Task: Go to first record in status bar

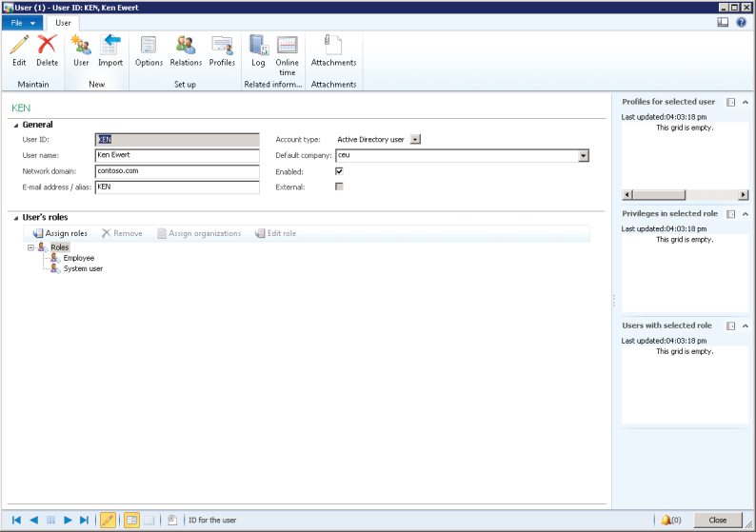Action: coord(16,520)
